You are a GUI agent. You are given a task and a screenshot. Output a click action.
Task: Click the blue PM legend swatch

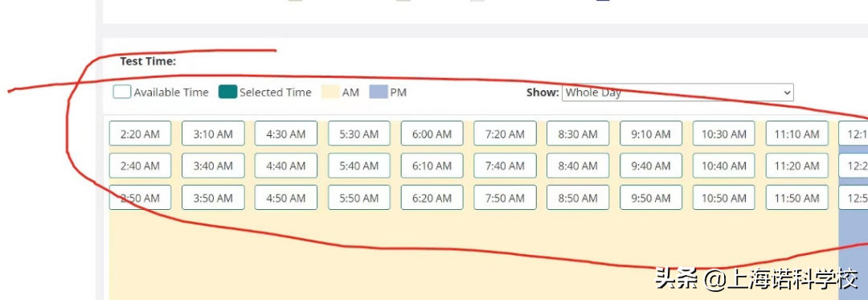point(379,92)
